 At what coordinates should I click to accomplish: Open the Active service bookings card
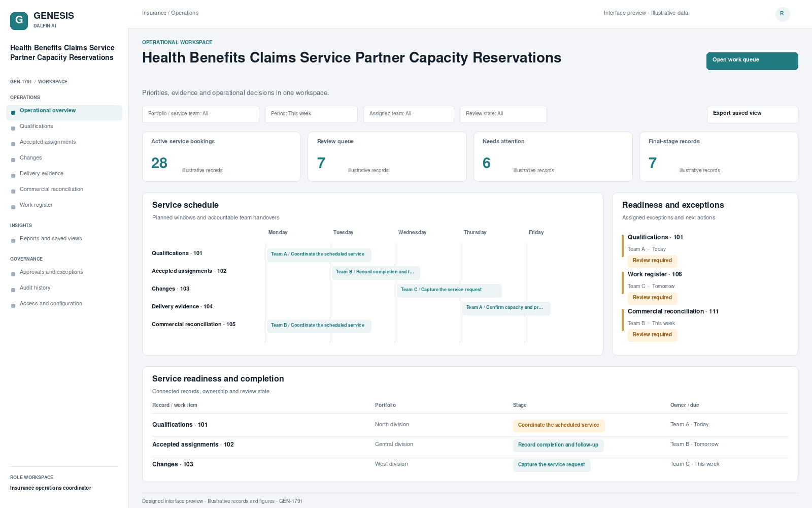coord(221,156)
